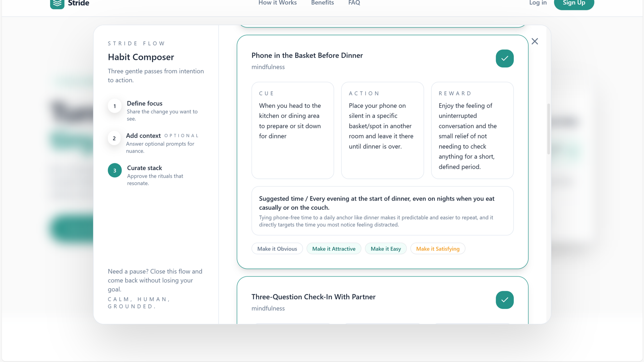
Task: Click the dialog's vertical scrollbar thumb
Action: coord(548,129)
